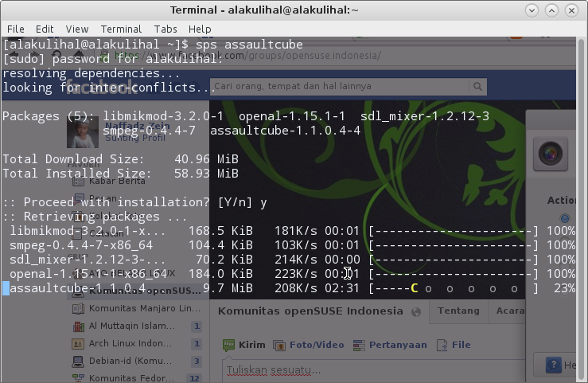Click the sdl_mixer-1.2.12-3-... download row

(x=289, y=260)
